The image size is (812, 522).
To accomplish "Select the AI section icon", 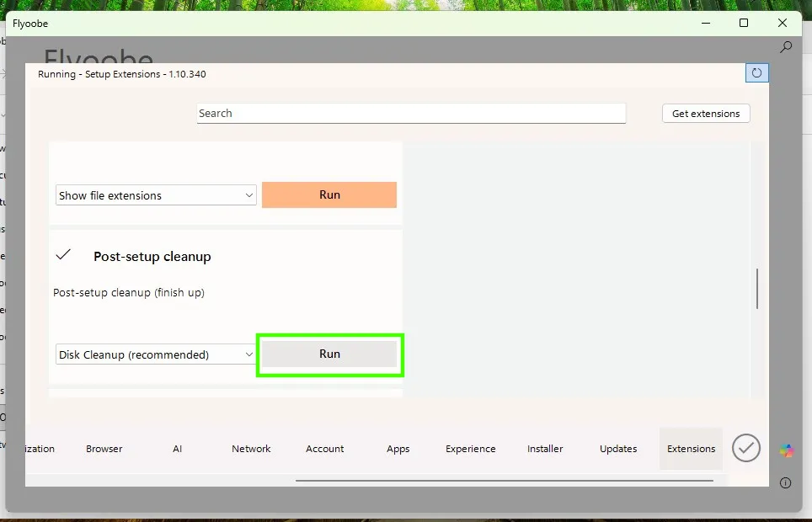I will [177, 449].
